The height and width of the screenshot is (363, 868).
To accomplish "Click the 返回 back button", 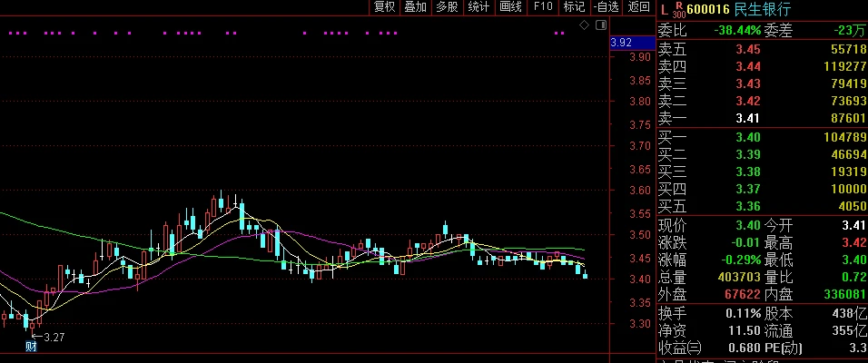I will point(638,6).
